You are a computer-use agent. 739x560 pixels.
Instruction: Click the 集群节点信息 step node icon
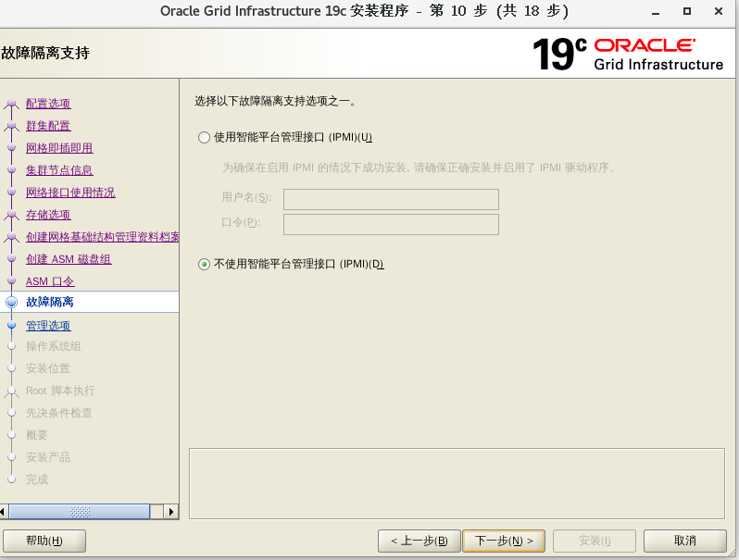[12, 170]
